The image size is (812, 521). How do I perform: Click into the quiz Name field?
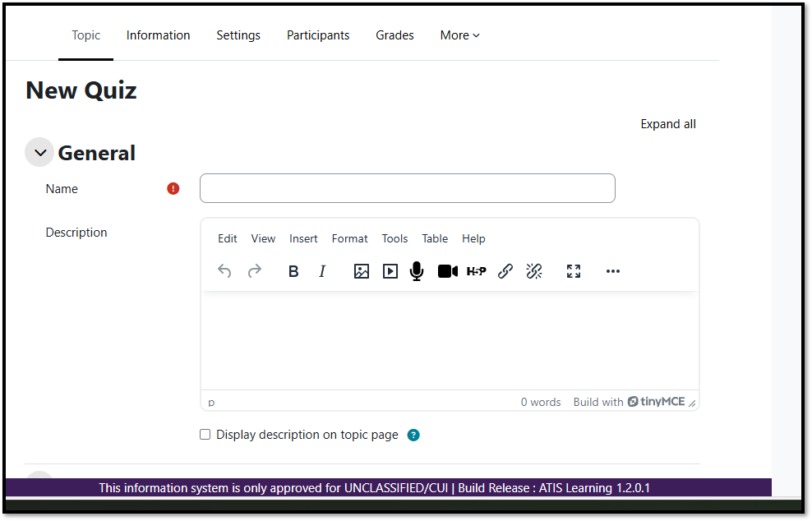click(407, 188)
